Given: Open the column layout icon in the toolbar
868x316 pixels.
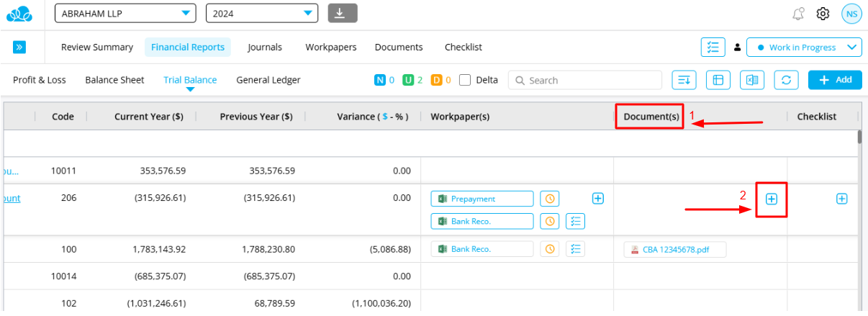Looking at the screenshot, I should coord(718,80).
